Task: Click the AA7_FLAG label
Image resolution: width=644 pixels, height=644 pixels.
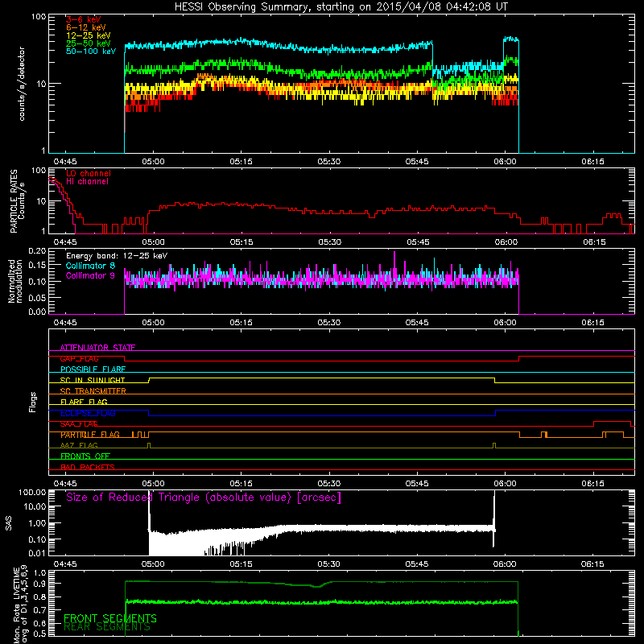Action: pyautogui.click(x=79, y=446)
